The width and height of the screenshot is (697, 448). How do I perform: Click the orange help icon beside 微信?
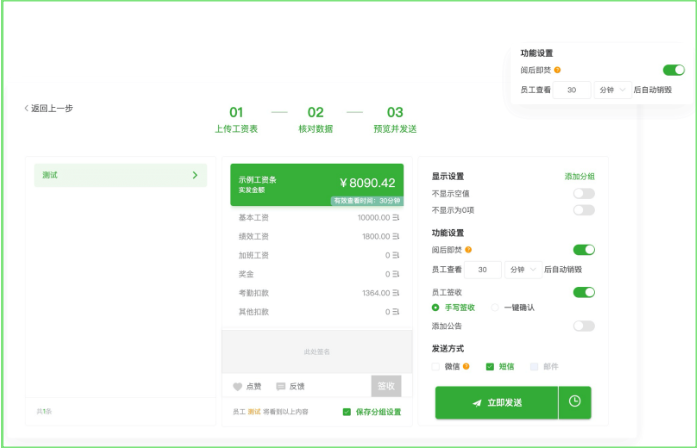coord(466,366)
